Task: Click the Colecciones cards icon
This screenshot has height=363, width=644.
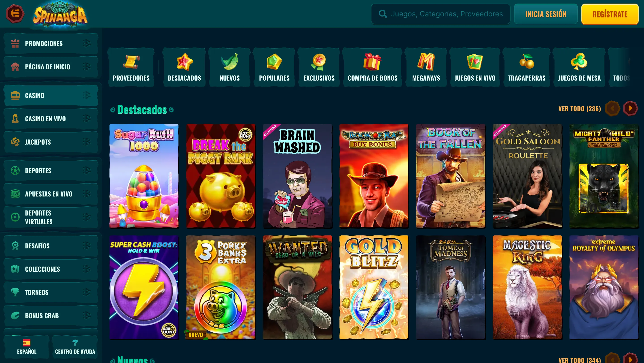Action: point(15,269)
